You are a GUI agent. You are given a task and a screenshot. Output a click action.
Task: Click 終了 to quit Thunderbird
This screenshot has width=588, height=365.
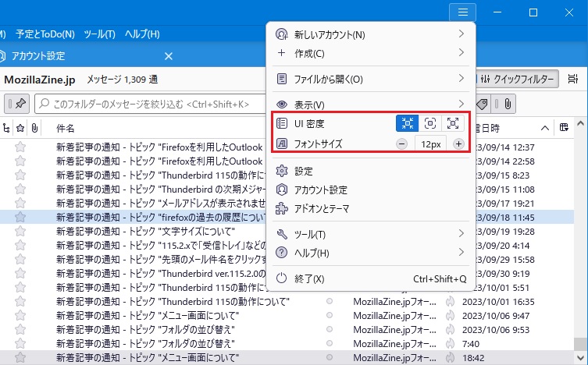tap(309, 278)
